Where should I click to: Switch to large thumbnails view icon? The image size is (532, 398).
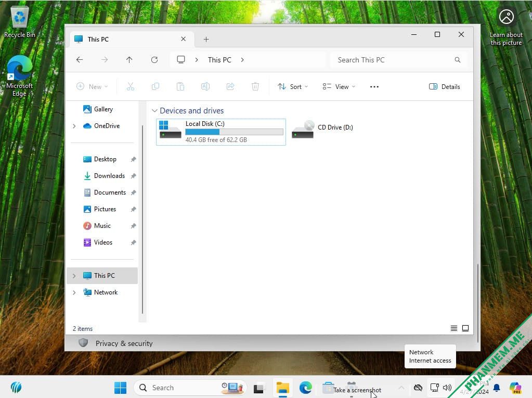click(465, 328)
